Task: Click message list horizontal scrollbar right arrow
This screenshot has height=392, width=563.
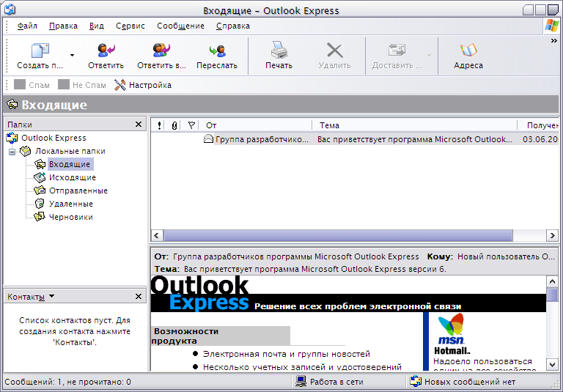Action: point(552,236)
